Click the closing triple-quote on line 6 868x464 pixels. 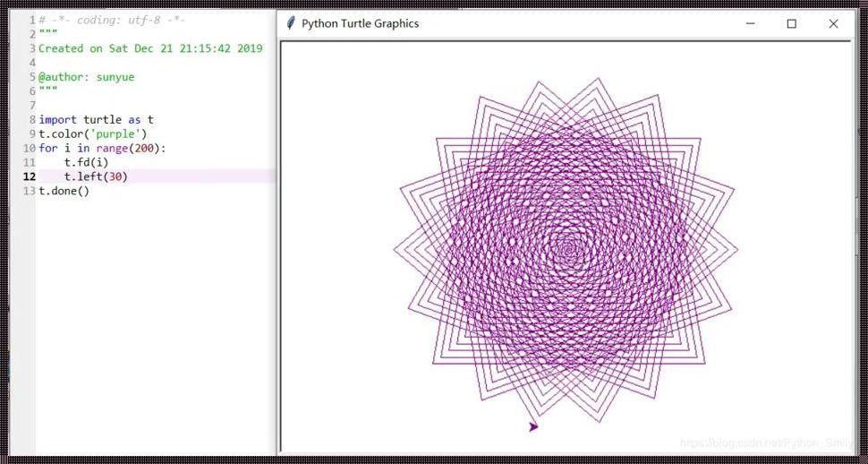pyautogui.click(x=47, y=90)
